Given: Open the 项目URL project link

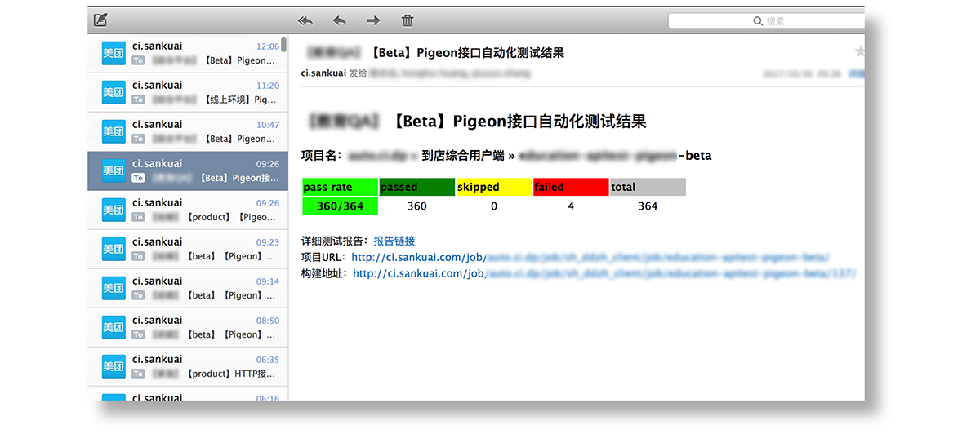Looking at the screenshot, I should (x=590, y=257).
